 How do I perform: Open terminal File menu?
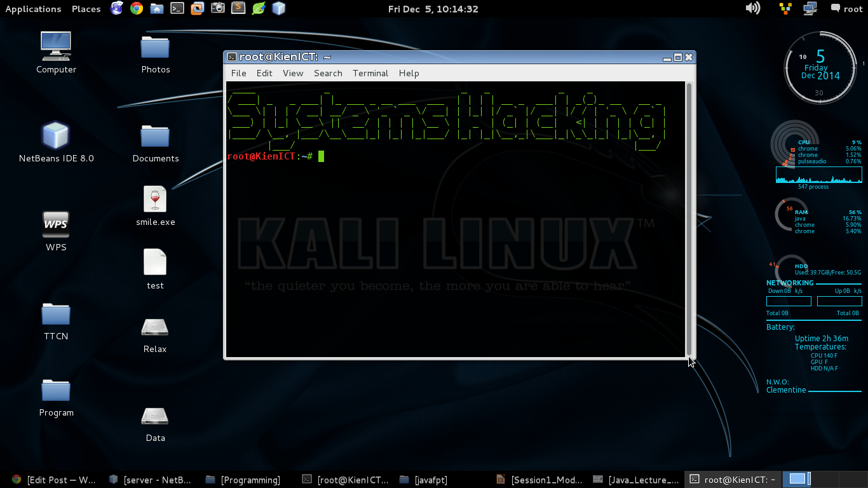pos(238,73)
